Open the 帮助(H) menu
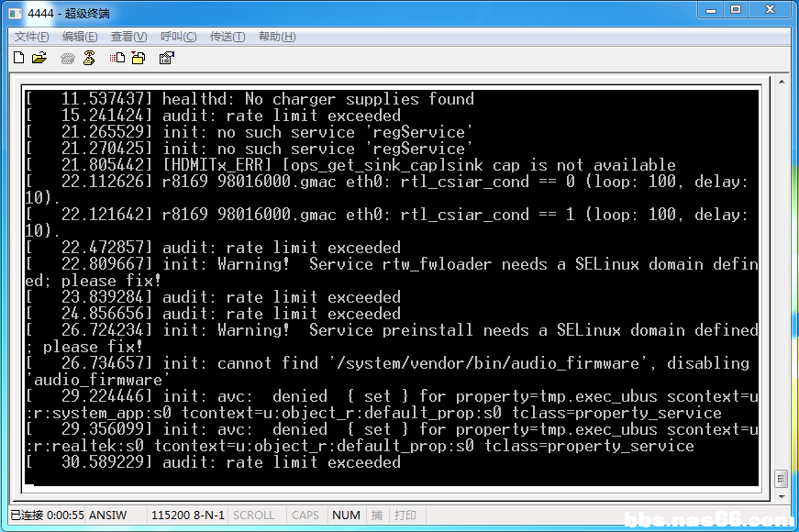The image size is (799, 532). tap(277, 37)
